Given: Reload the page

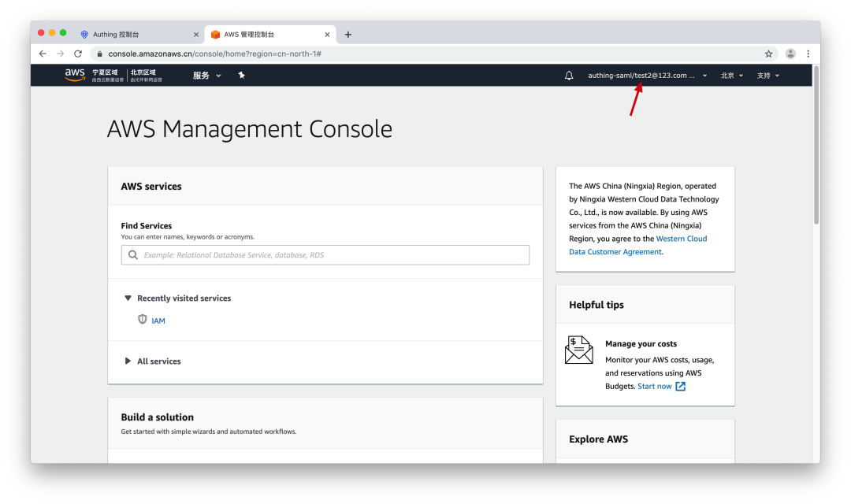Looking at the screenshot, I should 78,54.
